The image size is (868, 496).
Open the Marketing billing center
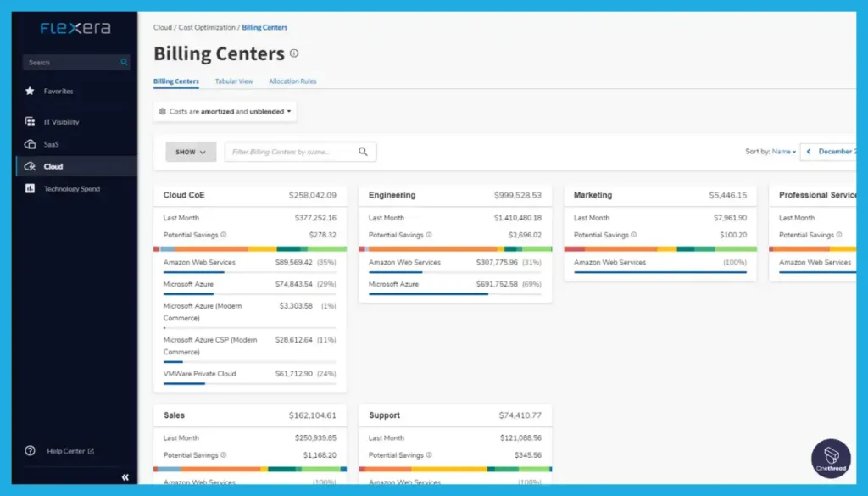pyautogui.click(x=593, y=195)
